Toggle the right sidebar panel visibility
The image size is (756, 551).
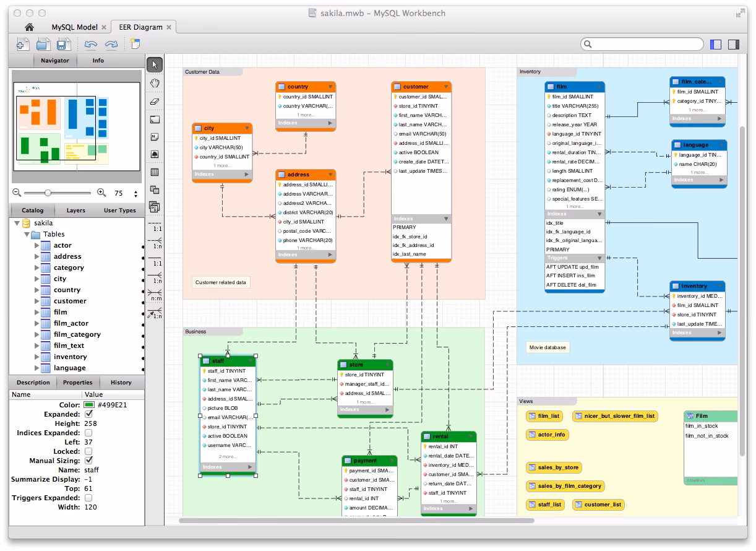[734, 45]
